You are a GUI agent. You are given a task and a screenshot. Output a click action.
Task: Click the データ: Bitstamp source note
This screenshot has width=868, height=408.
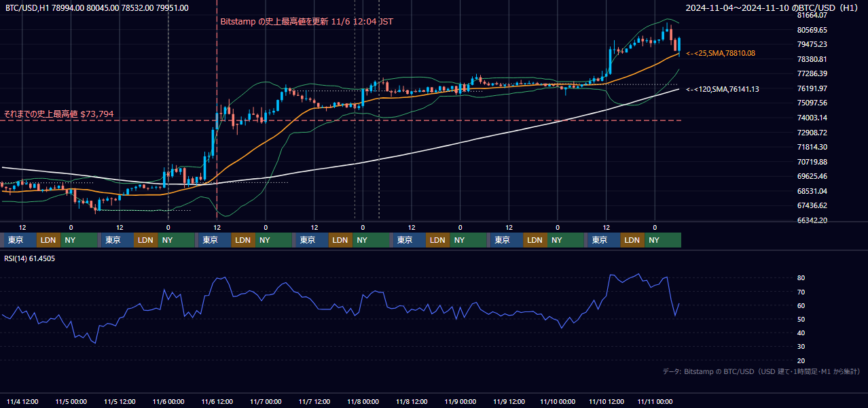tap(761, 371)
